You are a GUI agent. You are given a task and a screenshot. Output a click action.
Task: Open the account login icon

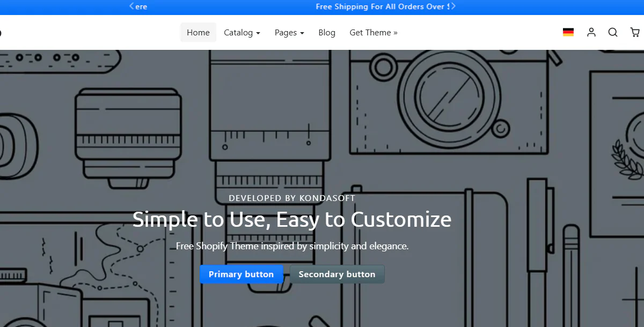pyautogui.click(x=591, y=32)
